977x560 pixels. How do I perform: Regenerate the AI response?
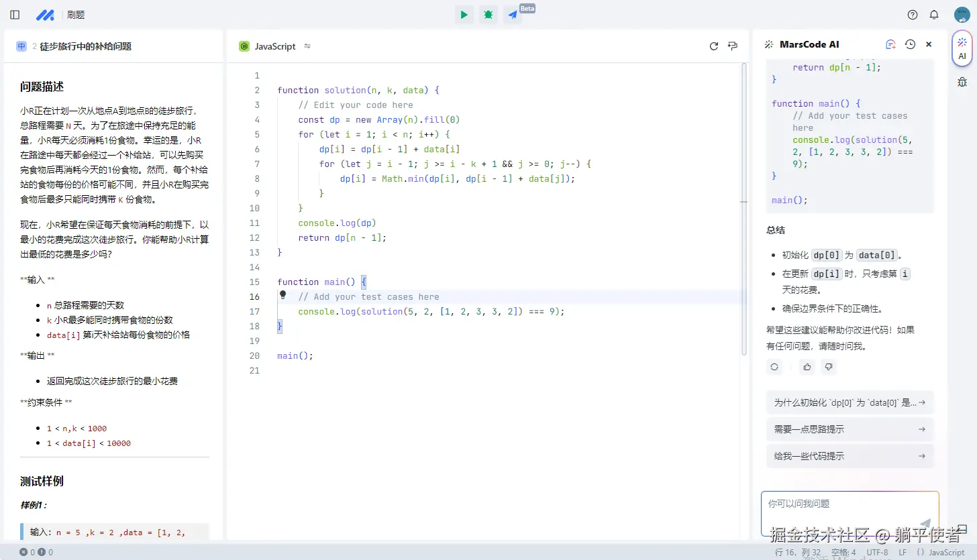(x=774, y=367)
